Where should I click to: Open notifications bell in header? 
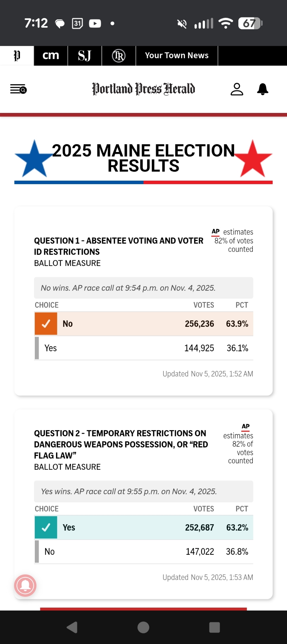[x=263, y=89]
